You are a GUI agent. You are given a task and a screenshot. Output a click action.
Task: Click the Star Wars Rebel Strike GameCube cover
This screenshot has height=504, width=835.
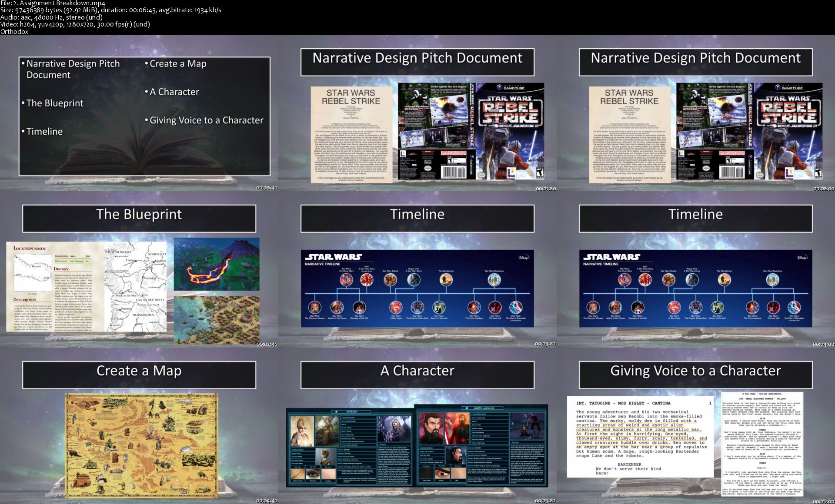tap(511, 131)
